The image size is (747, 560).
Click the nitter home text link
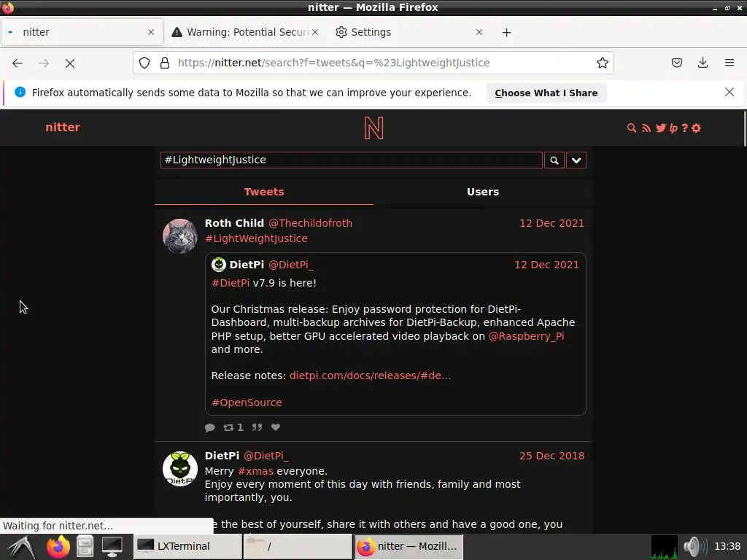[63, 127]
